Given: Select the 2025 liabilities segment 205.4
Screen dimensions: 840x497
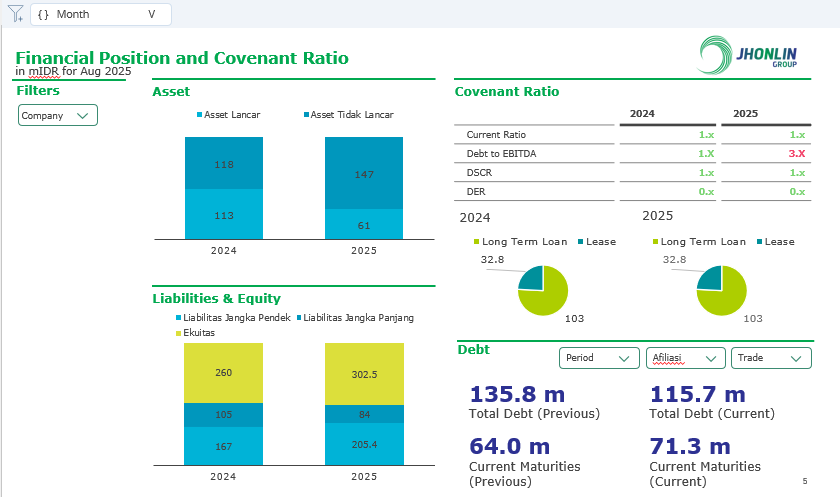Looking at the screenshot, I should (364, 444).
